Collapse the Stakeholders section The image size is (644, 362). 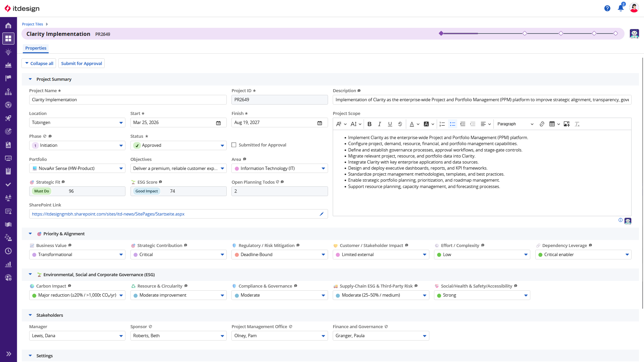click(x=30, y=315)
